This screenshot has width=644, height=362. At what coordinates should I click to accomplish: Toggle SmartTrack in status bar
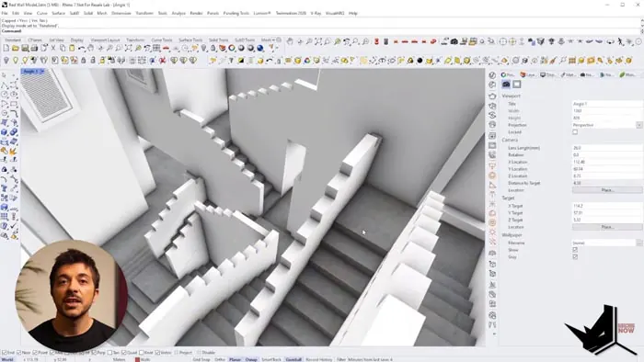tap(271, 359)
